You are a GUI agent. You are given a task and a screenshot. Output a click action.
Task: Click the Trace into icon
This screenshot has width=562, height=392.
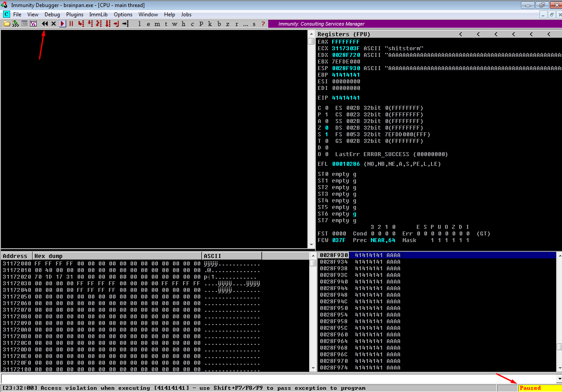coord(99,24)
